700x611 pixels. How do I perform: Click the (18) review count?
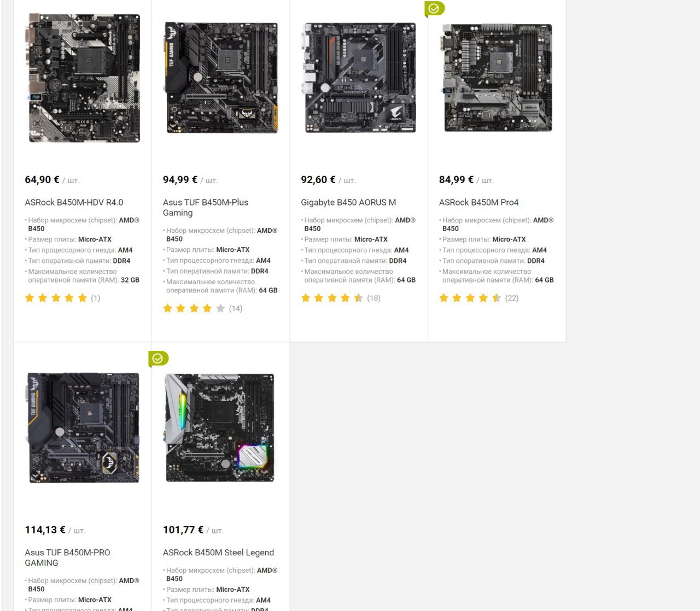[374, 298]
